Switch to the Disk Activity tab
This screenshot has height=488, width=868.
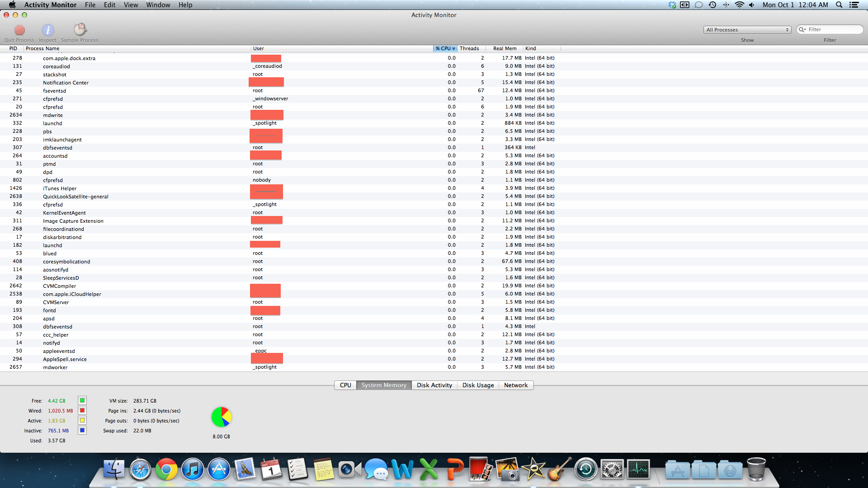[434, 385]
